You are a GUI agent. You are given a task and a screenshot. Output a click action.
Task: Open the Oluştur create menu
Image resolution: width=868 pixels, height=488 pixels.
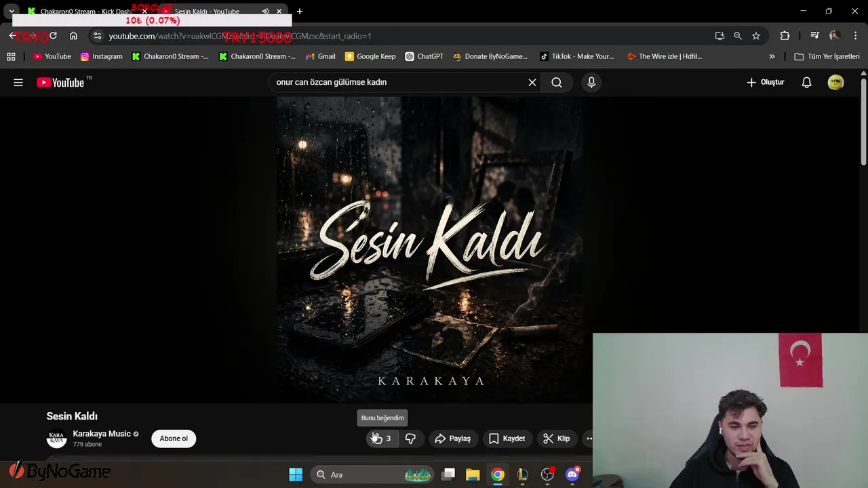pyautogui.click(x=766, y=83)
